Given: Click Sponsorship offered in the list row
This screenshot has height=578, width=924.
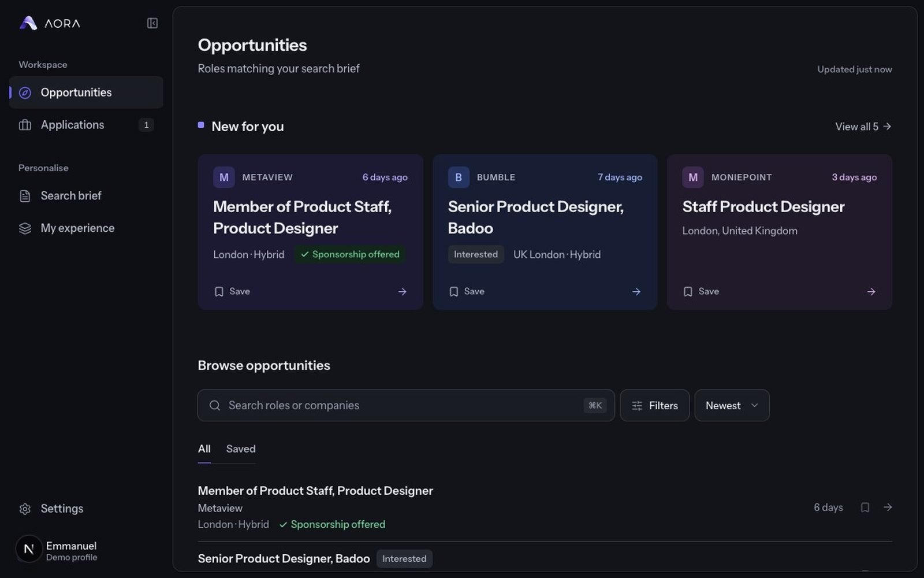Looking at the screenshot, I should tap(332, 524).
